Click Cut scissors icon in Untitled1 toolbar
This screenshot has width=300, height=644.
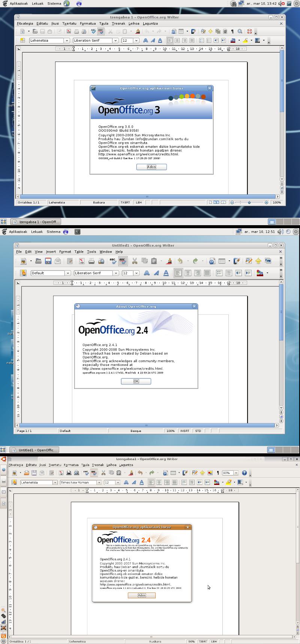pyautogui.click(x=135, y=261)
